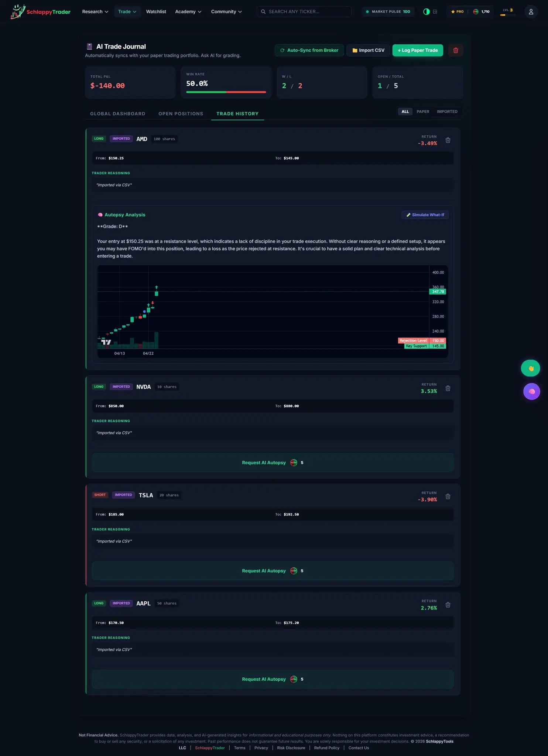Click the search ticker input field
Screen dimensions: 548x756
point(304,11)
